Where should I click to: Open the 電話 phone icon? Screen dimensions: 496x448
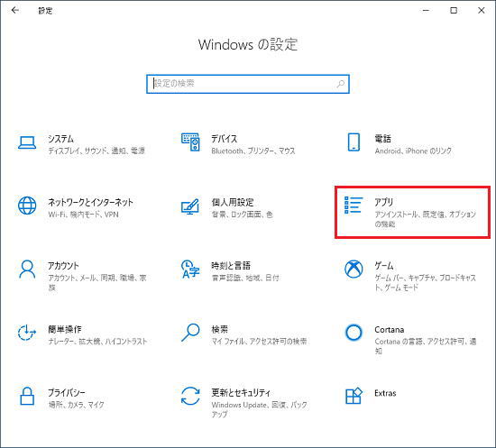(354, 142)
